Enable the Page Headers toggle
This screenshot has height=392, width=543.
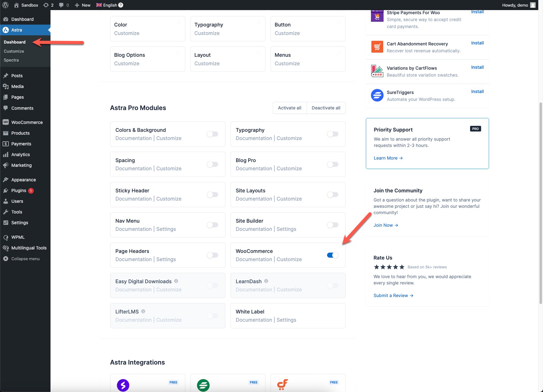tap(212, 255)
